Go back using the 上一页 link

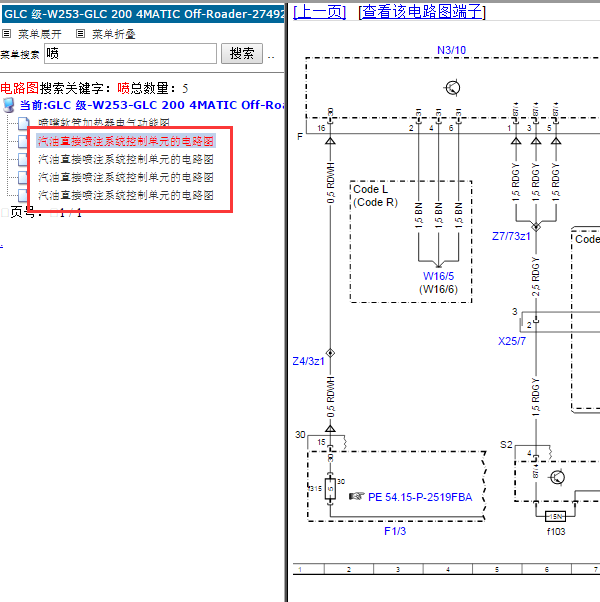click(x=319, y=12)
